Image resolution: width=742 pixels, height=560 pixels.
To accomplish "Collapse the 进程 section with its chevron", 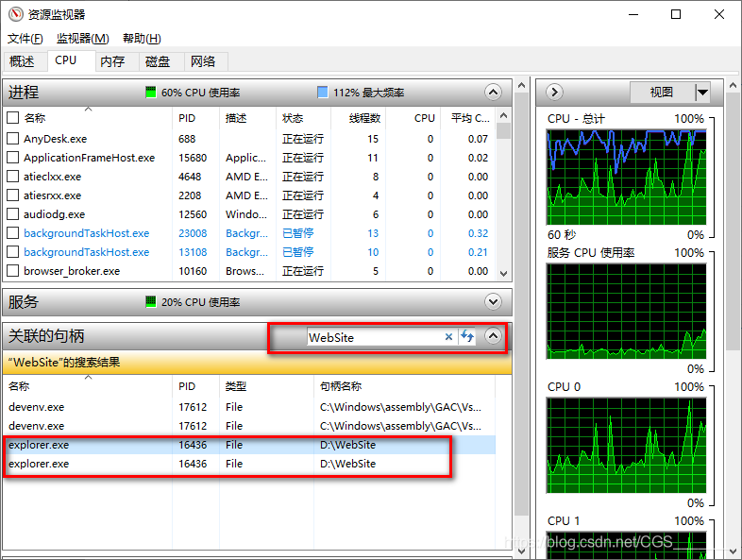I will tap(493, 92).
